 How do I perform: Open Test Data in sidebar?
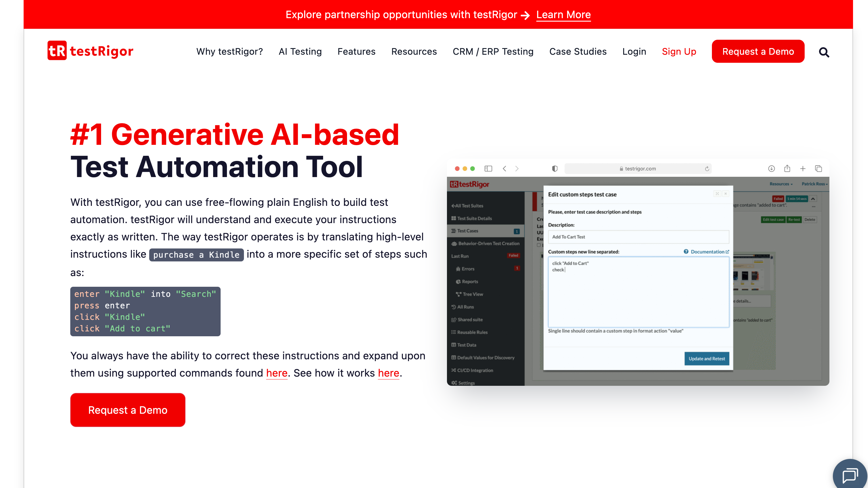point(464,345)
